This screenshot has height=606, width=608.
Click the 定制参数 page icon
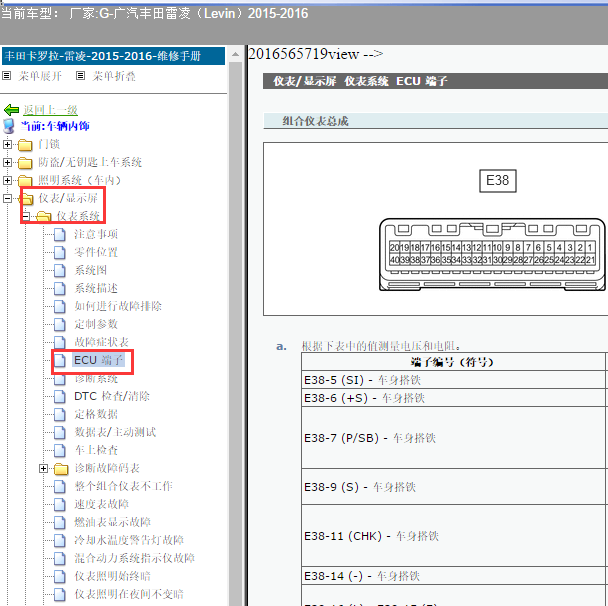(x=59, y=324)
